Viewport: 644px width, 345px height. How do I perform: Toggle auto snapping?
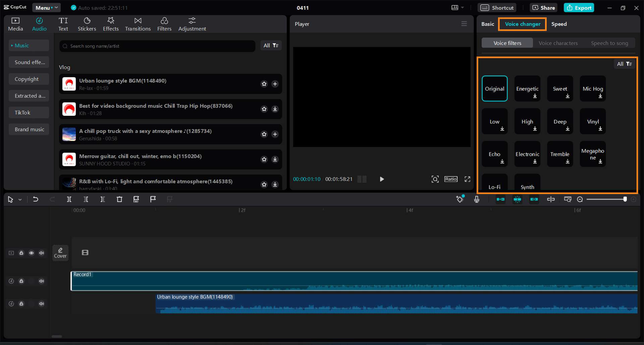click(x=517, y=199)
